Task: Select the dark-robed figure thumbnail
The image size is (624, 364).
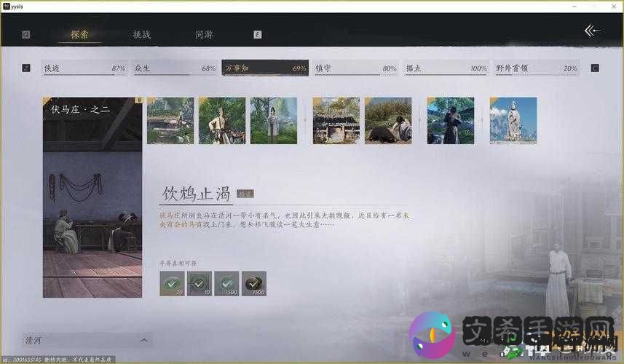Action: [451, 121]
